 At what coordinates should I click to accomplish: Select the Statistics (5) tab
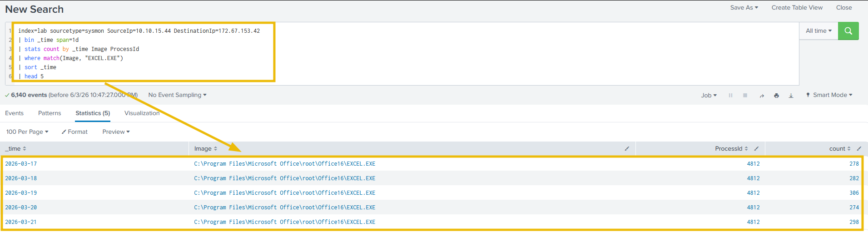pos(93,113)
